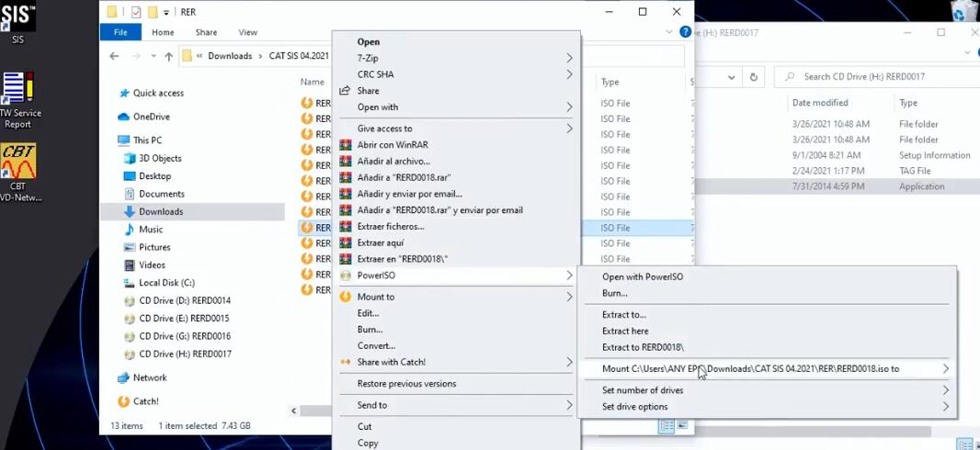Click Extraer en "RERD0018\"

[456, 259]
